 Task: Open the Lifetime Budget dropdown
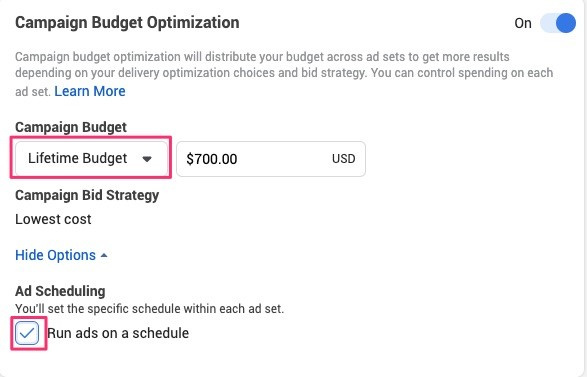(91, 158)
